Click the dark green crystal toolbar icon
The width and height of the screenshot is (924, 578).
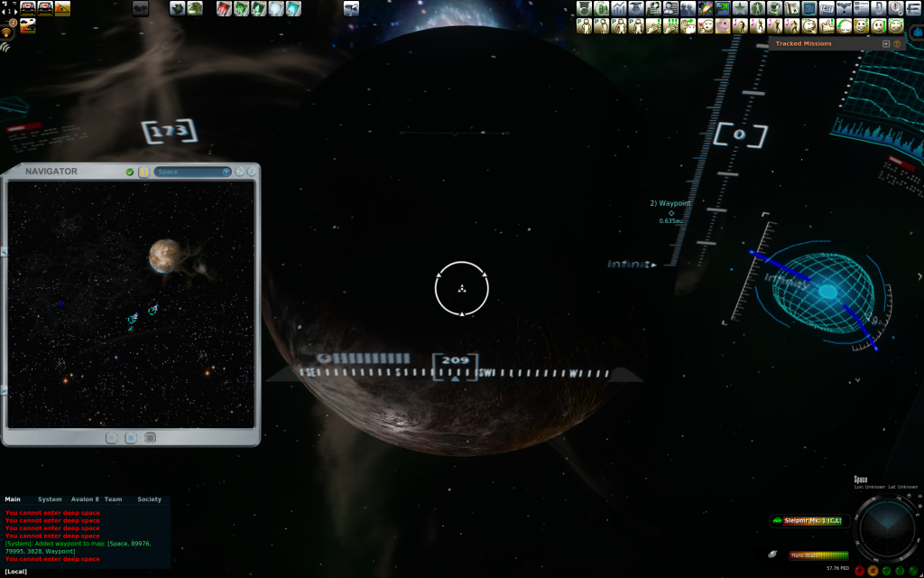click(x=178, y=8)
